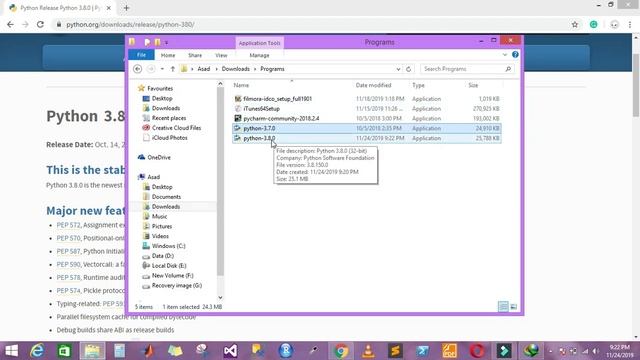The height and width of the screenshot is (360, 640).
Task: Refresh the Programs folder view
Action: [x=408, y=69]
